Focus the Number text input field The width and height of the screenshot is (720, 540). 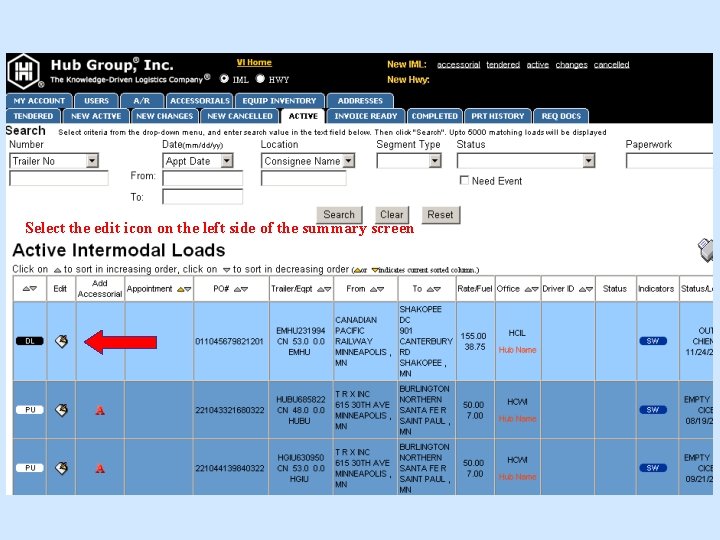59,178
